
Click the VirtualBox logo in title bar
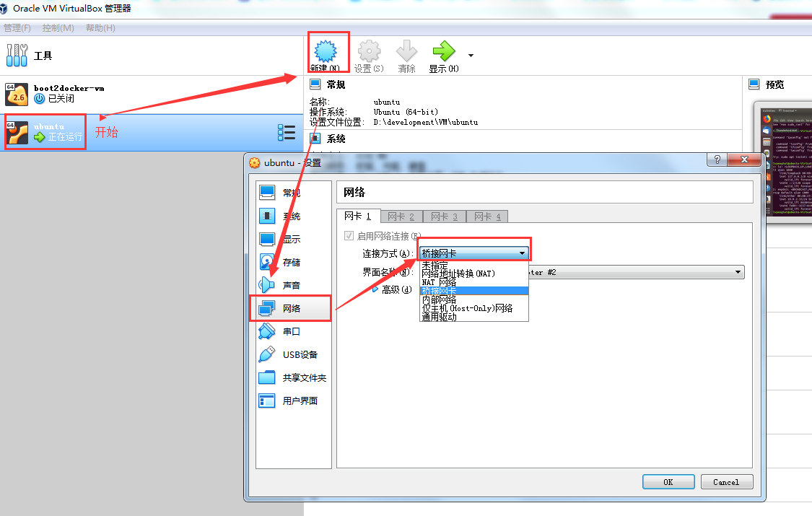(4, 8)
